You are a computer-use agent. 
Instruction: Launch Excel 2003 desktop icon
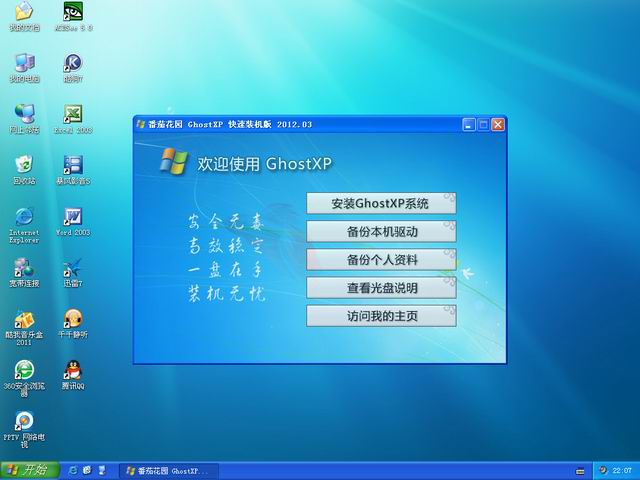point(73,114)
